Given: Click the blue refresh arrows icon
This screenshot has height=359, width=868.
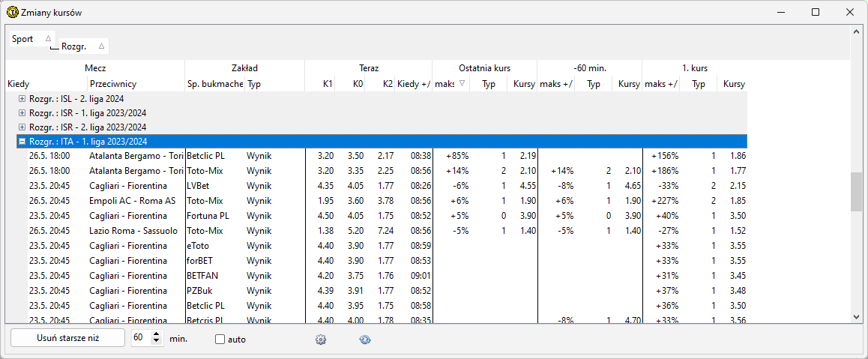Looking at the screenshot, I should 365,340.
